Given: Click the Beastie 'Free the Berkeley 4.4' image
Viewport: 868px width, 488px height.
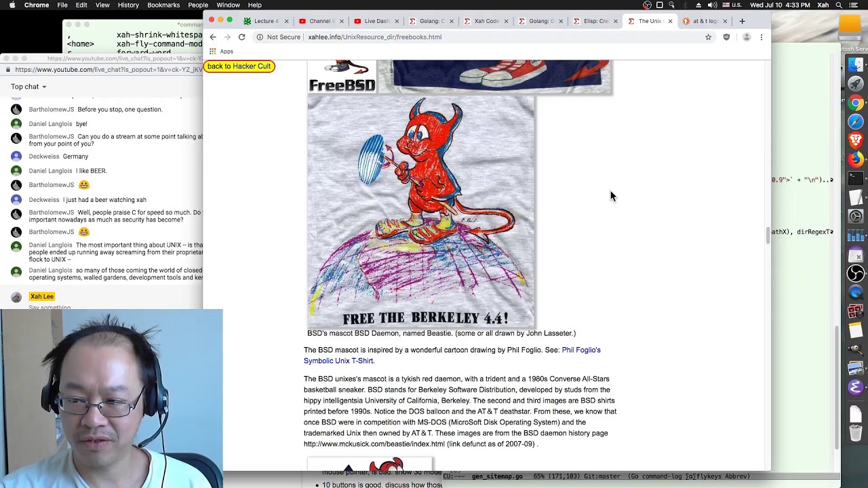Looking at the screenshot, I should tap(420, 211).
